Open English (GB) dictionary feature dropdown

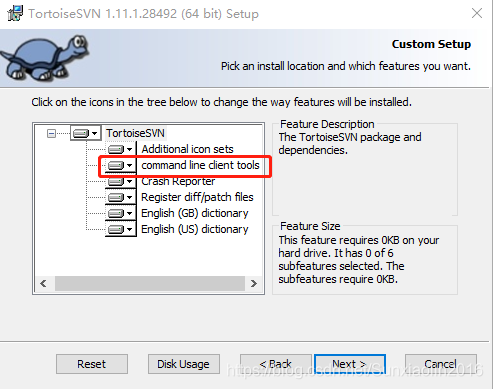point(121,213)
